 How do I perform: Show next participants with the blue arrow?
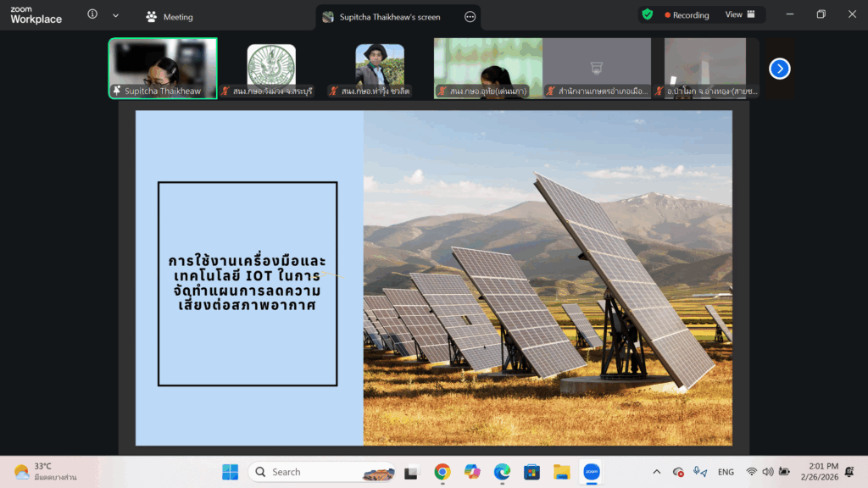point(779,69)
